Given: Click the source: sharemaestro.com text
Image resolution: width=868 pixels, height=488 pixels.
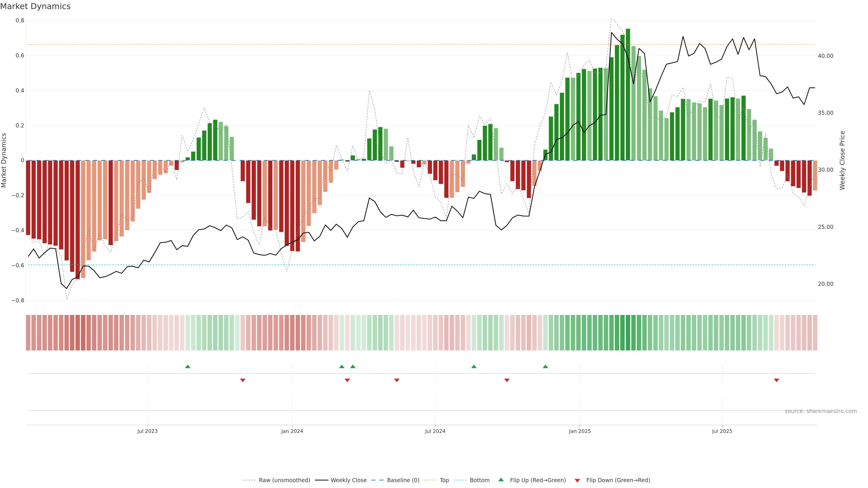Looking at the screenshot, I should (821, 411).
